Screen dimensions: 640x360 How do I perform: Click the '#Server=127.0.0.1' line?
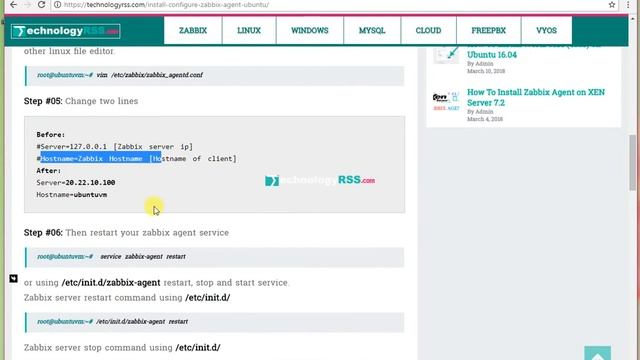pos(114,147)
